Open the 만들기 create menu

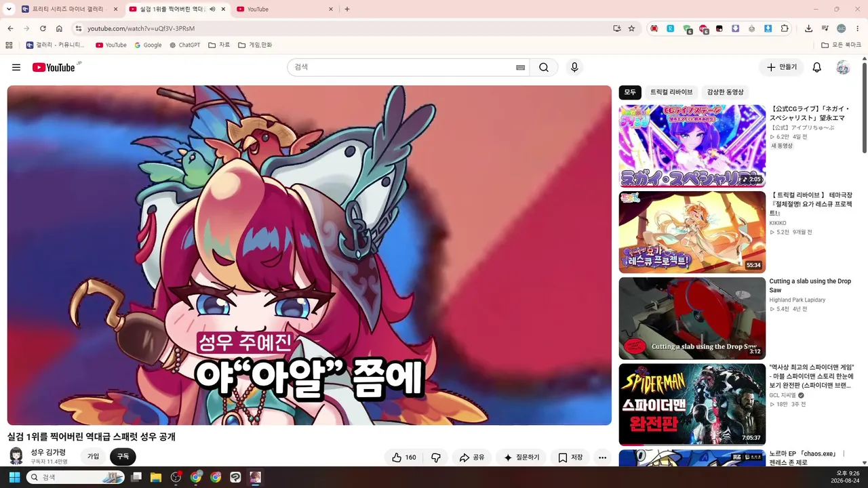pos(781,67)
